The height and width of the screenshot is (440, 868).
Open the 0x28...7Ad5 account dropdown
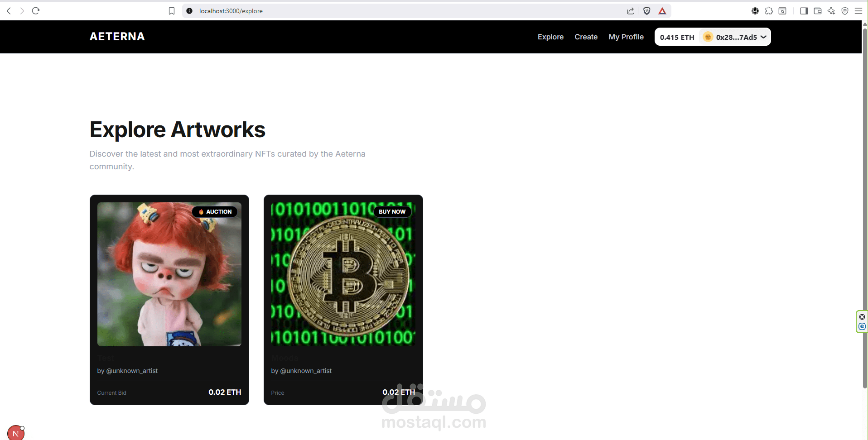click(x=735, y=37)
